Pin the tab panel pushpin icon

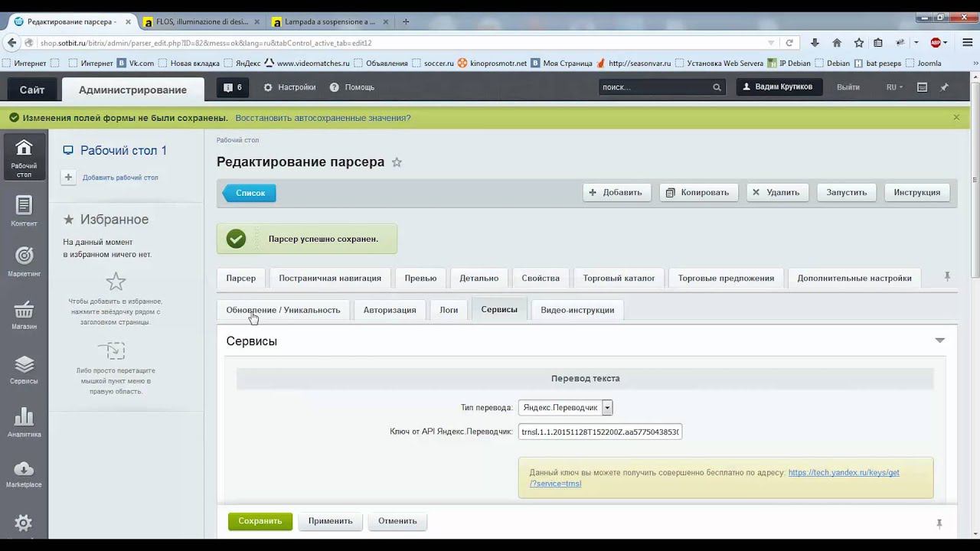tap(947, 276)
